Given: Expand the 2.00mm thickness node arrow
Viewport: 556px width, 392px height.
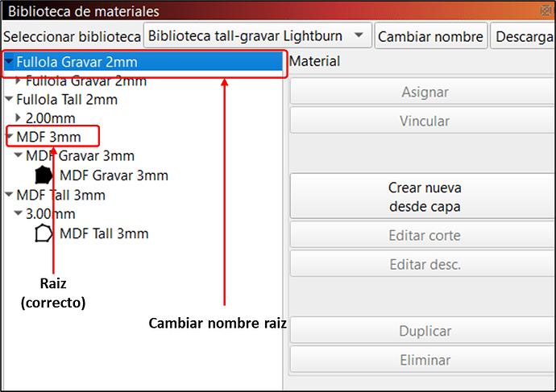Looking at the screenshot, I should 19,118.
